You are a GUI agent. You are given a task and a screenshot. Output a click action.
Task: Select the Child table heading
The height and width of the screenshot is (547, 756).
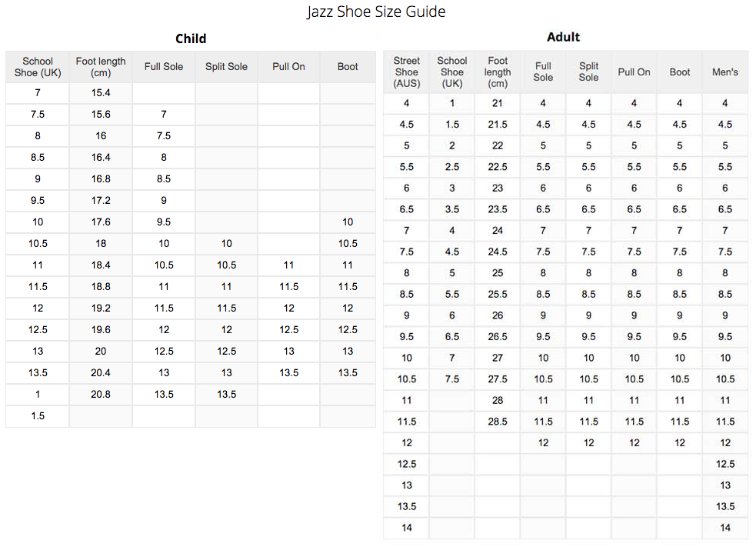(191, 38)
